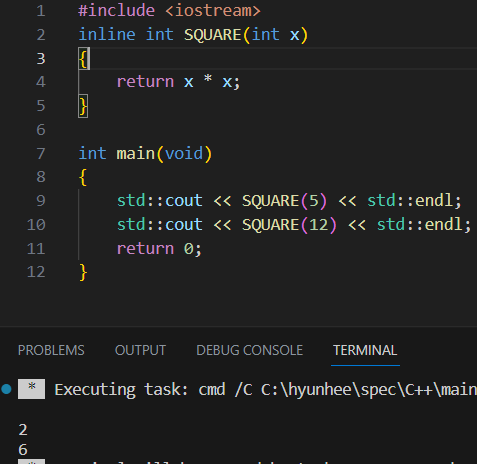The height and width of the screenshot is (464, 477).
Task: Click line number 9 in the gutter
Action: [41, 201]
